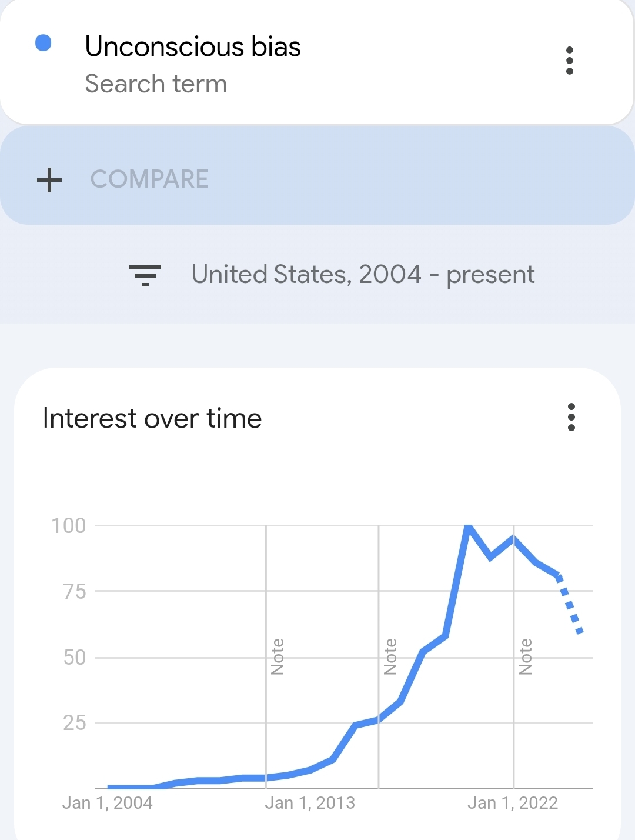Image resolution: width=635 pixels, height=840 pixels.
Task: Click the Note marker near Jan 1, 2022
Action: (526, 656)
